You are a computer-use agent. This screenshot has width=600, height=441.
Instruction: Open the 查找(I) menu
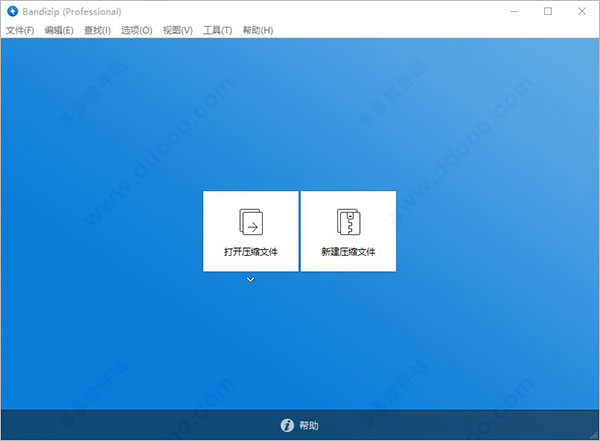[97, 30]
